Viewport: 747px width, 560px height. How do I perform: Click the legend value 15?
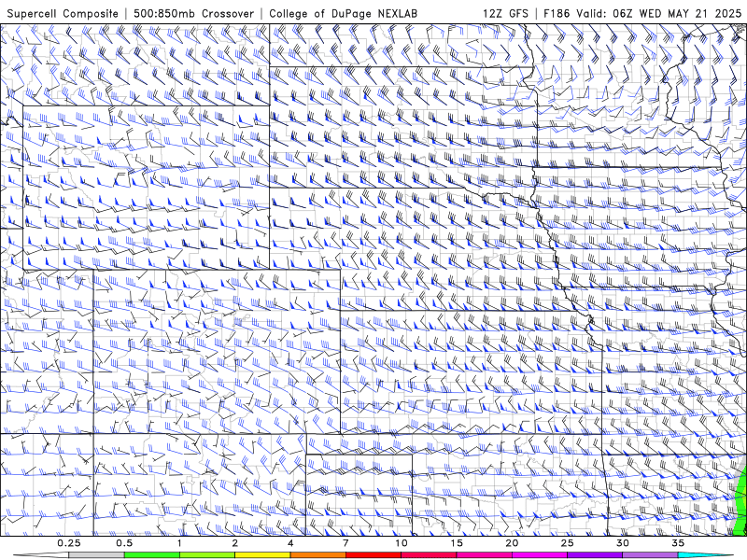coord(457,543)
